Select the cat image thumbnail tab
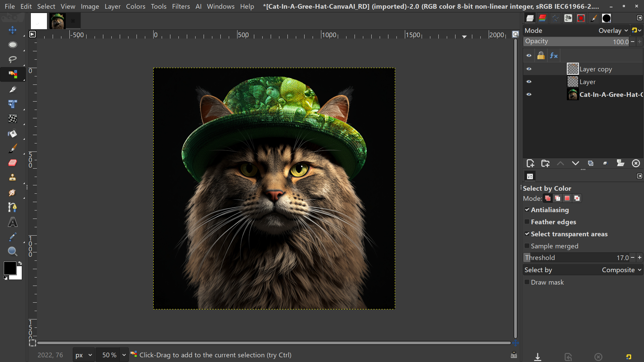Screen dimensions: 644x362 click(x=57, y=21)
